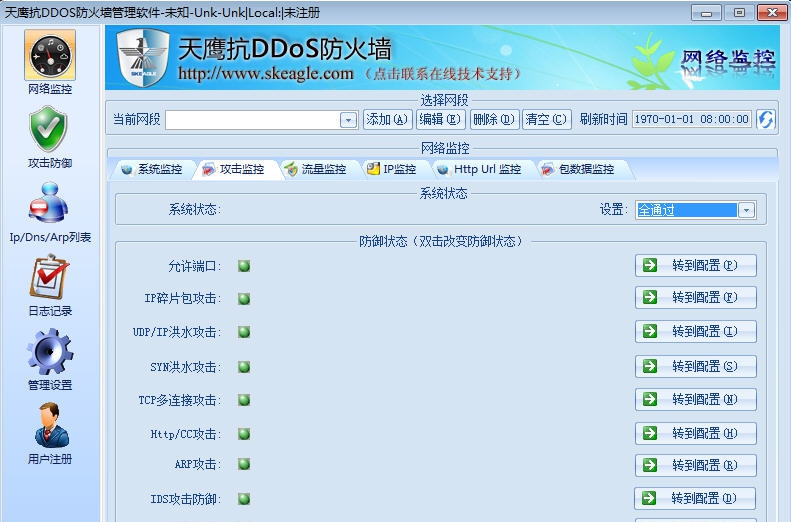Click the refresh icon beside 刷新时间

pyautogui.click(x=766, y=120)
